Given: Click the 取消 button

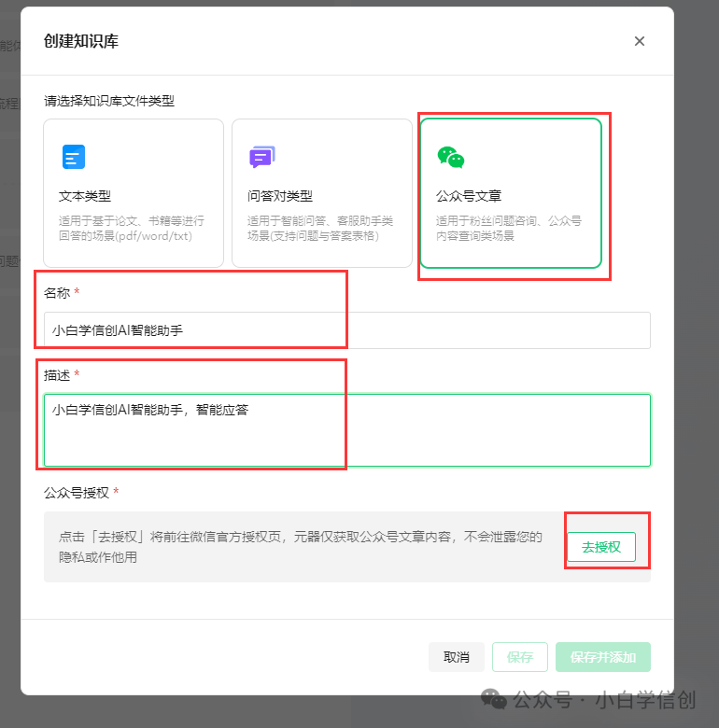Looking at the screenshot, I should pyautogui.click(x=456, y=657).
